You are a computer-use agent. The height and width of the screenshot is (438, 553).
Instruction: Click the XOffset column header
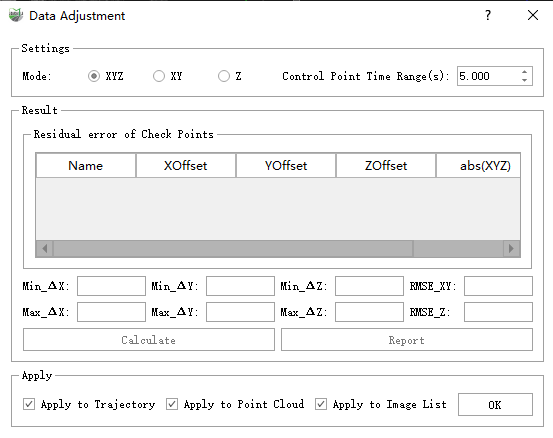click(x=186, y=165)
